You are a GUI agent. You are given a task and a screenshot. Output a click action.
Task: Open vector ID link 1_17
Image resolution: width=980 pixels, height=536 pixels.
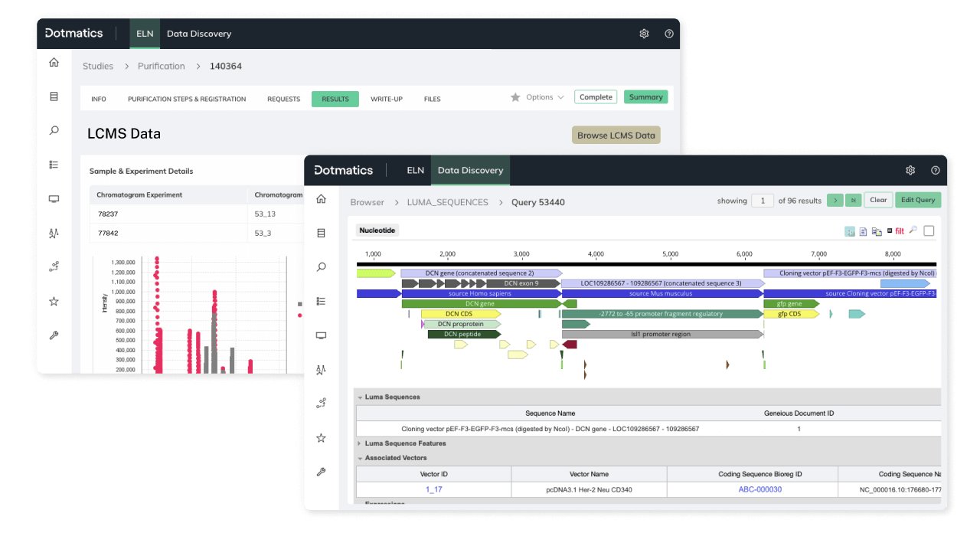(434, 489)
